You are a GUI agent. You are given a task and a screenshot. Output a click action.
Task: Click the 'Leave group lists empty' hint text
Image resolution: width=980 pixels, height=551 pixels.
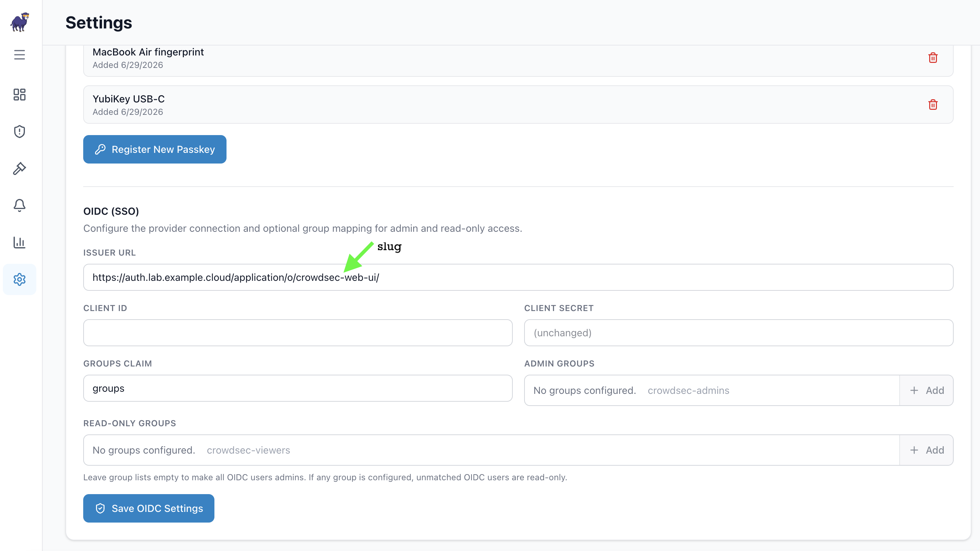click(x=325, y=478)
